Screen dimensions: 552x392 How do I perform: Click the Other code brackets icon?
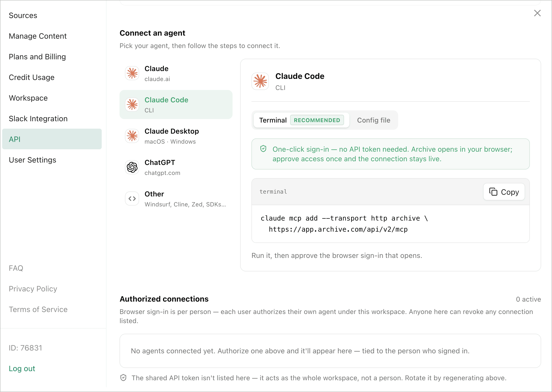point(132,199)
